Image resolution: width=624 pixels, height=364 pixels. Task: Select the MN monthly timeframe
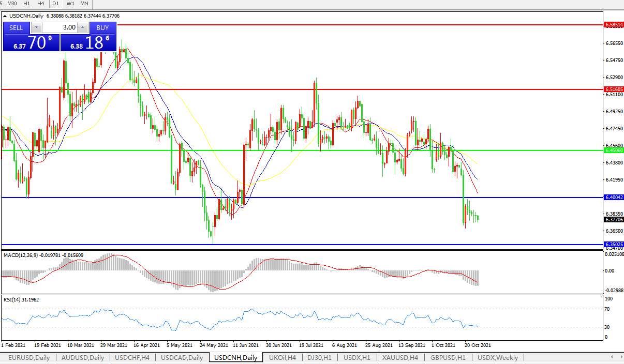[x=84, y=3]
